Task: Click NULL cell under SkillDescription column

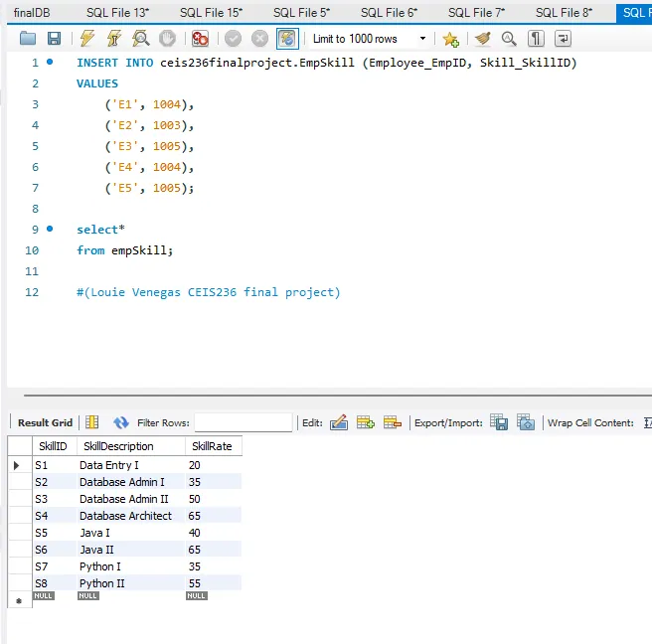Action: click(x=87, y=595)
